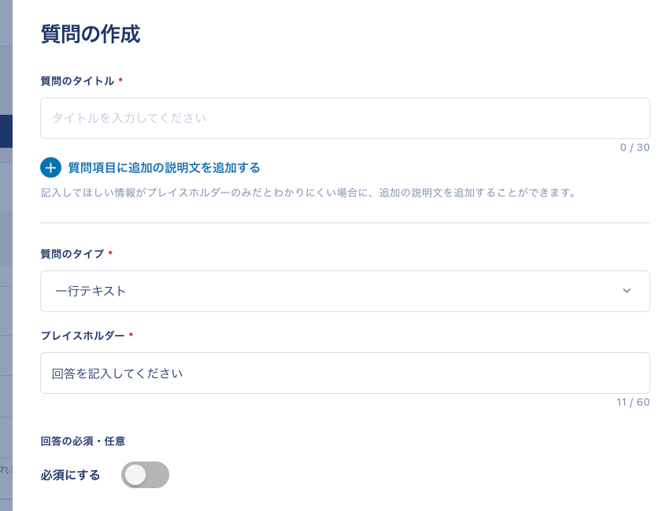Focus the タイトルを入力してください input field
Viewport: 670px width, 511px height.
tap(344, 118)
